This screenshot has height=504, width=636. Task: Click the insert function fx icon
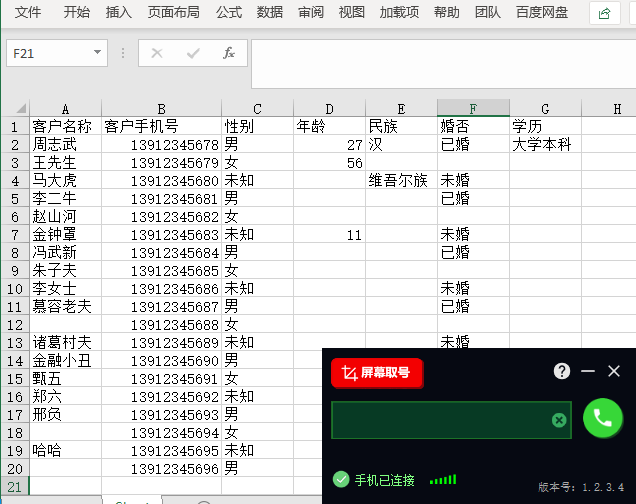coord(229,53)
